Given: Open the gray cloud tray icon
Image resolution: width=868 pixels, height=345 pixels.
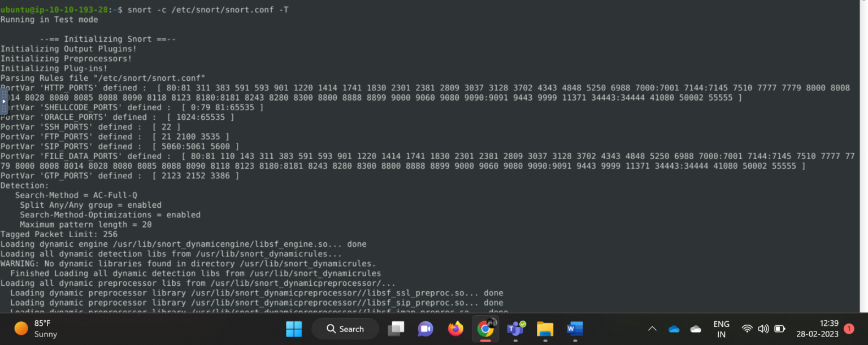Looking at the screenshot, I should pos(696,329).
